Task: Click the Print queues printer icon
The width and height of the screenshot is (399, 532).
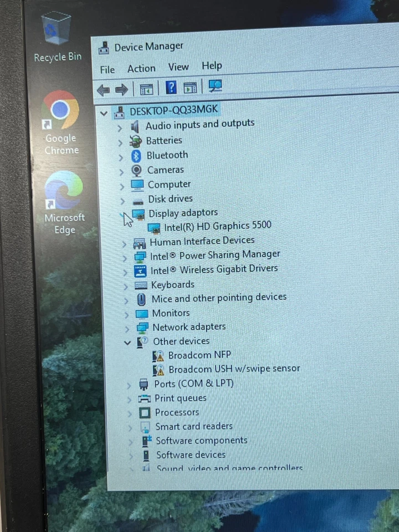Action: (144, 398)
